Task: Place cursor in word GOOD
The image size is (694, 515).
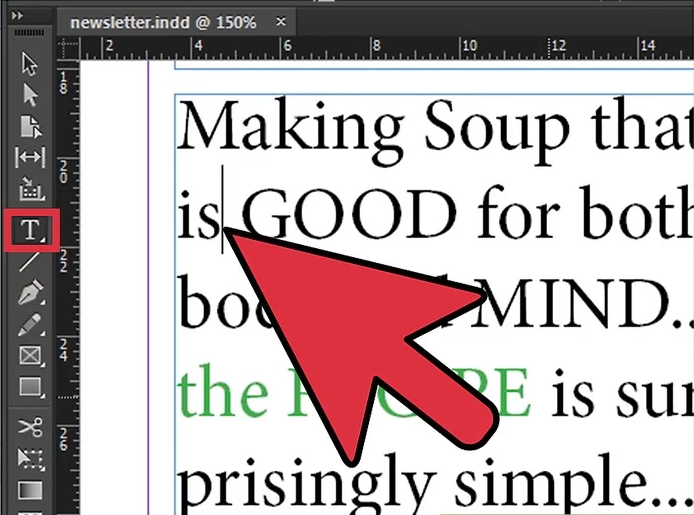Action: pyautogui.click(x=349, y=214)
